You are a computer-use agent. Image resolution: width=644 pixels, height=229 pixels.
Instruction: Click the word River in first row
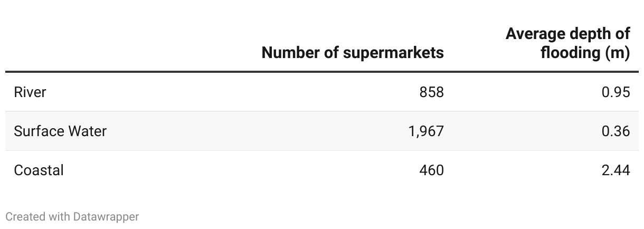coord(30,92)
